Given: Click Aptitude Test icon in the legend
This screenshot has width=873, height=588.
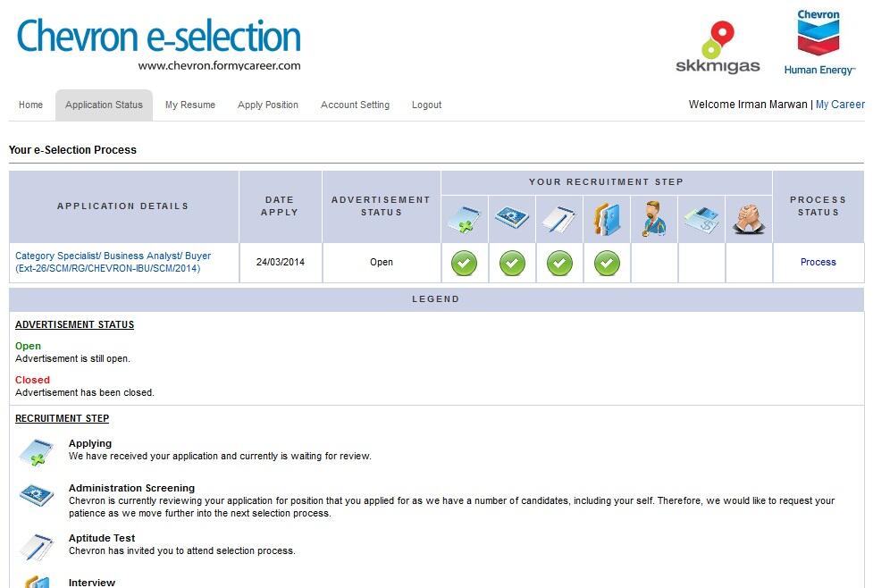Looking at the screenshot, I should tap(37, 547).
